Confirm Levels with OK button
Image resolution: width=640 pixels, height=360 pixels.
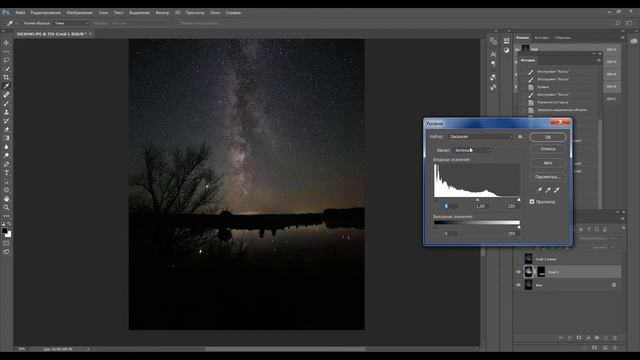click(548, 137)
